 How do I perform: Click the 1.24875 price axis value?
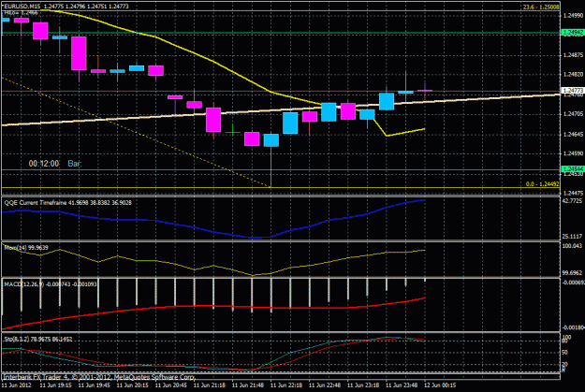[x=573, y=55]
